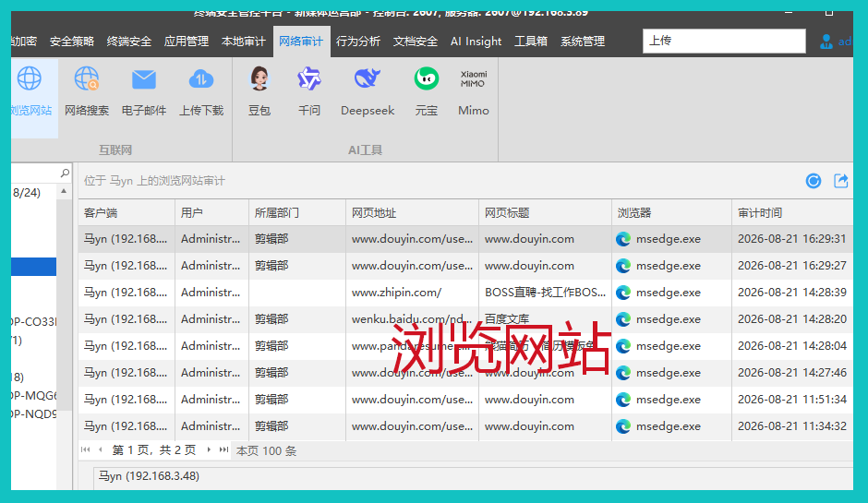
Task: Select the wenku.baidu.com address cell
Action: coord(413,319)
